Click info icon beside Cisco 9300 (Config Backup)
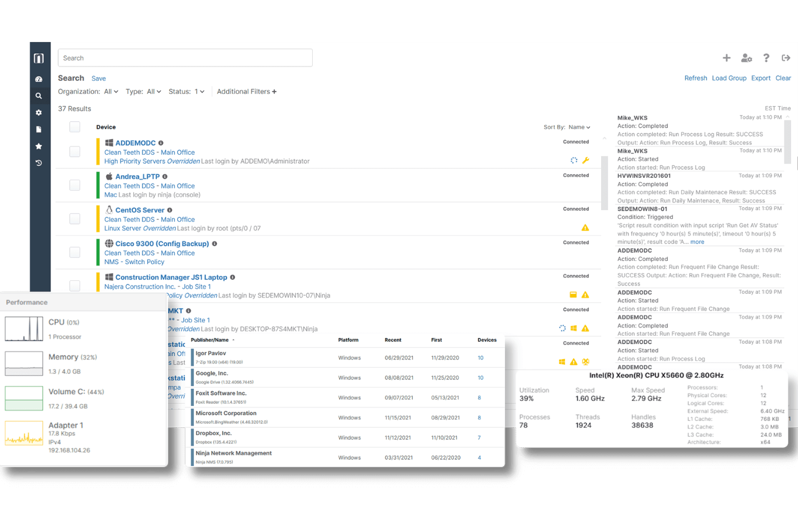Viewport: 798px width, 532px height. tap(215, 244)
